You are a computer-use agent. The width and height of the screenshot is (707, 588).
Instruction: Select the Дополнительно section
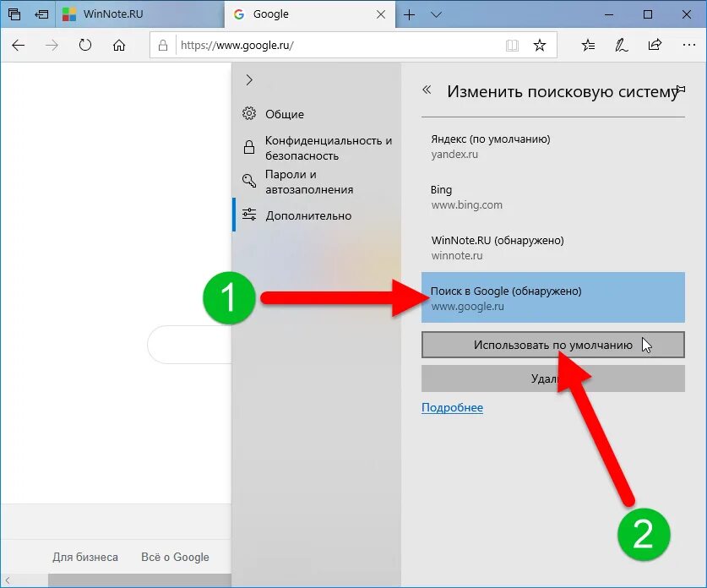pyautogui.click(x=317, y=215)
